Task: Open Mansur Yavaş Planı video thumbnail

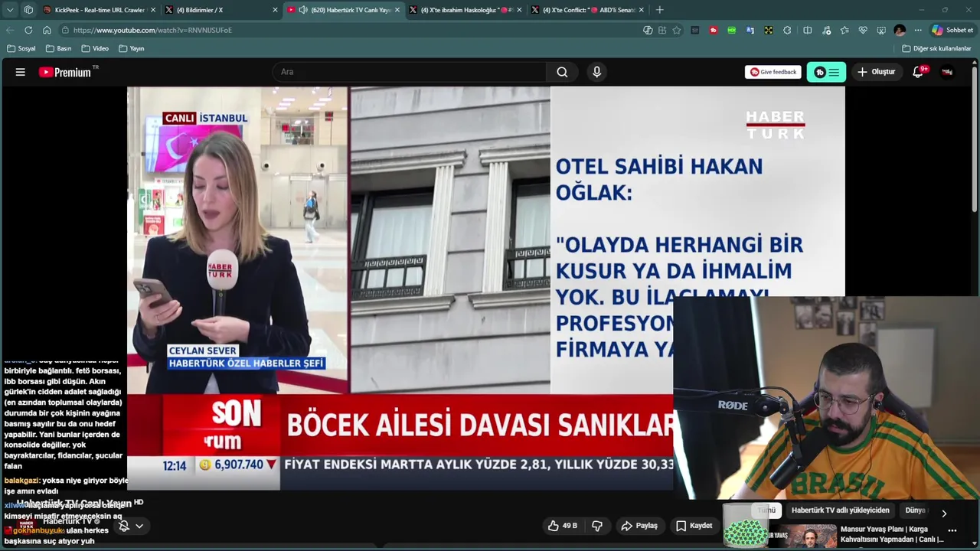Action: click(802, 535)
